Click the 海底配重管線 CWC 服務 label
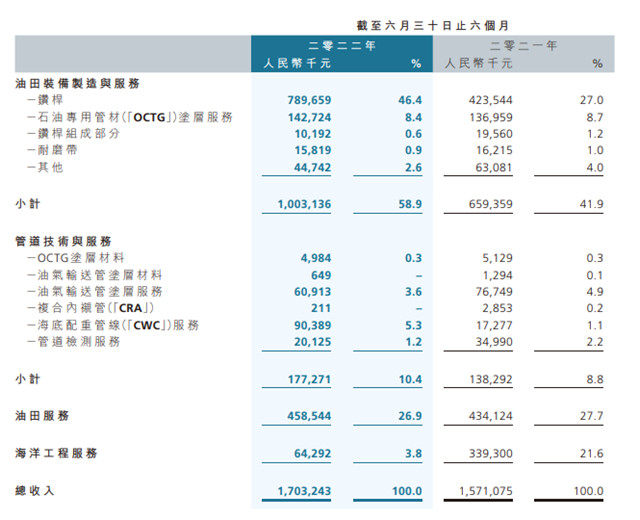Image resolution: width=640 pixels, height=520 pixels. tap(113, 325)
